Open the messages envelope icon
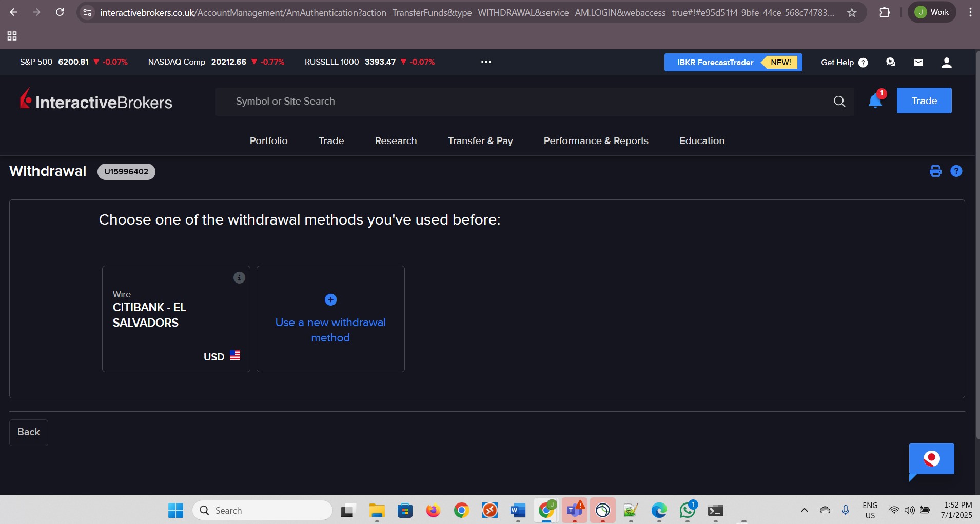Screen dimensions: 980x524 coord(918,63)
